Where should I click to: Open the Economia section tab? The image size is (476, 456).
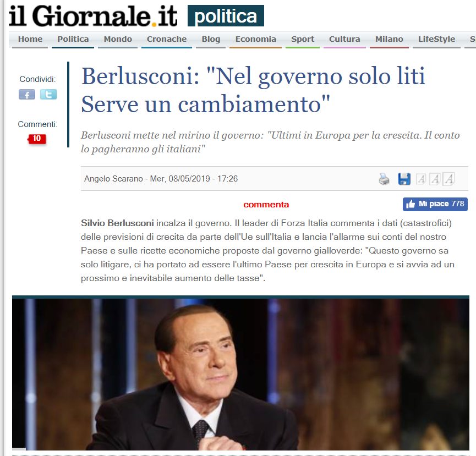(255, 39)
